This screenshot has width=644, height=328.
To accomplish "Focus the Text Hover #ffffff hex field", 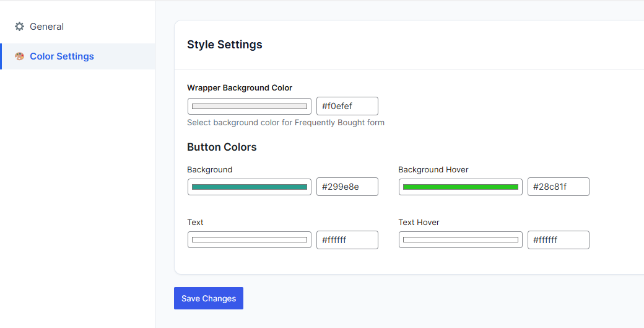I will point(558,240).
